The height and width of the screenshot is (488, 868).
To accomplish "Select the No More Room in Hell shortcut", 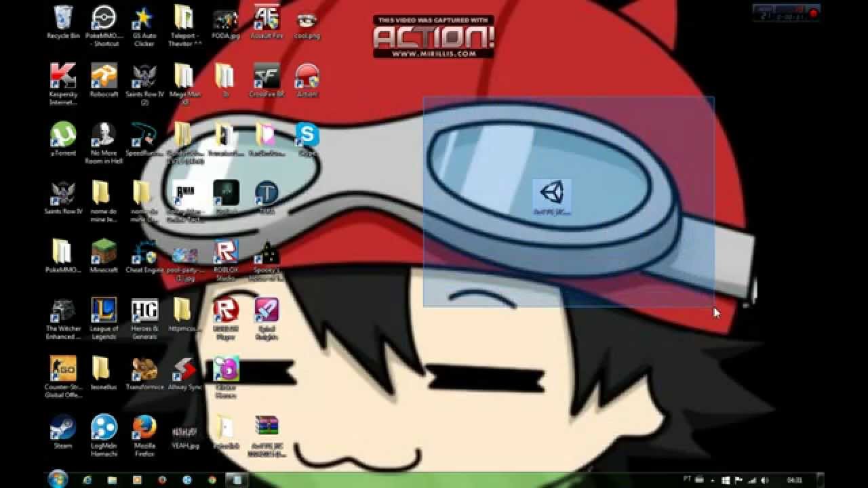I will point(104,144).
